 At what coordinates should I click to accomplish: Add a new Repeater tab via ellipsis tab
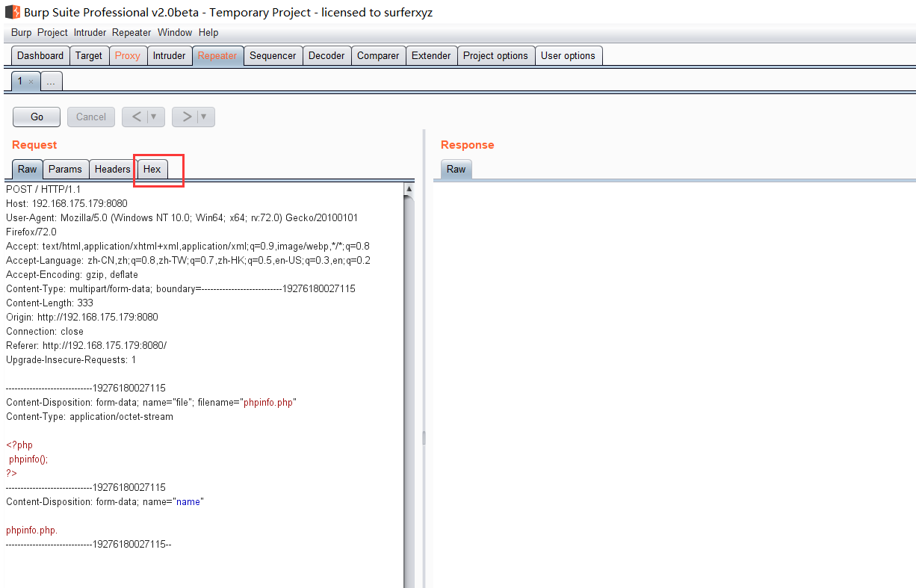[51, 81]
